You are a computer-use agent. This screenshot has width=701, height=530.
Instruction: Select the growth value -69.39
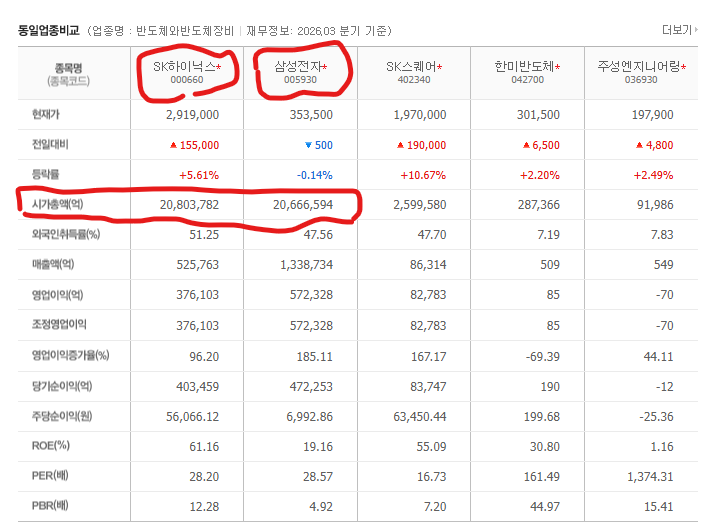[543, 357]
